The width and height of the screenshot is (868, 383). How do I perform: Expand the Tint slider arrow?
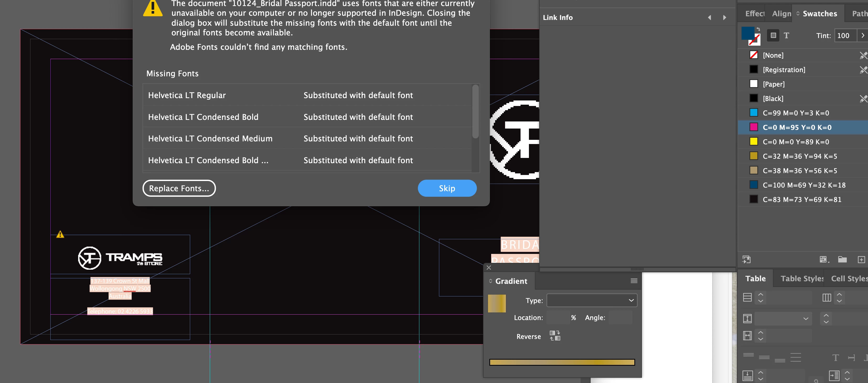tap(862, 35)
